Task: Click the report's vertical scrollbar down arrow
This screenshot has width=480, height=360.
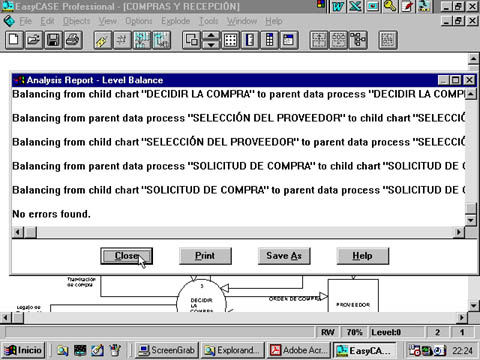Action: 471,220
